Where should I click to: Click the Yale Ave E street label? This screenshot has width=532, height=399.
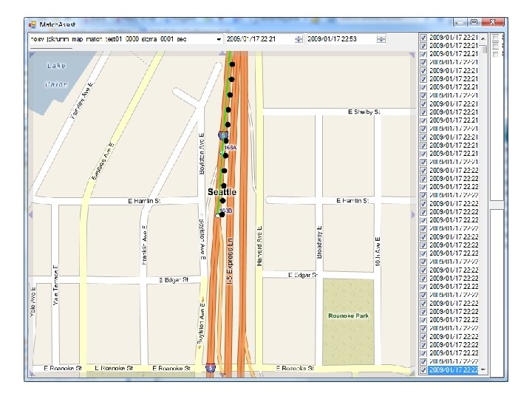tap(33, 302)
